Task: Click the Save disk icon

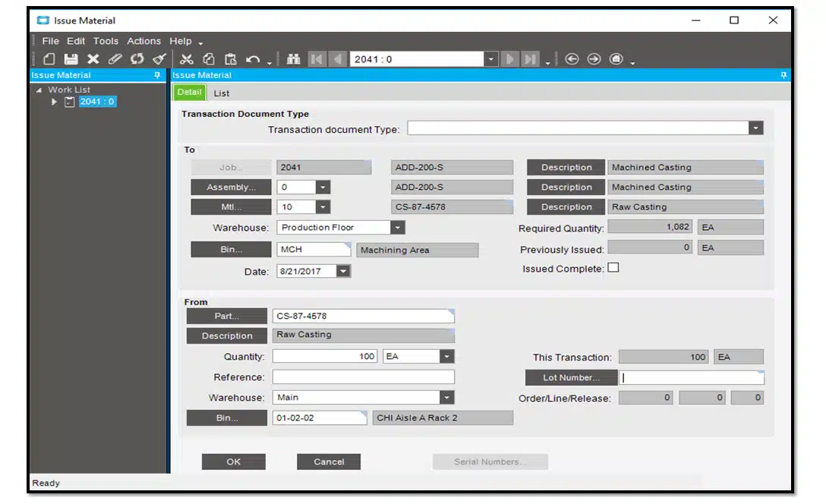Action: click(x=71, y=59)
